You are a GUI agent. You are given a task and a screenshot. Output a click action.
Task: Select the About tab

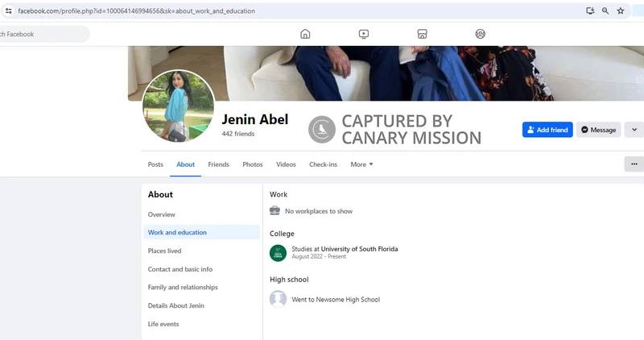(186, 164)
